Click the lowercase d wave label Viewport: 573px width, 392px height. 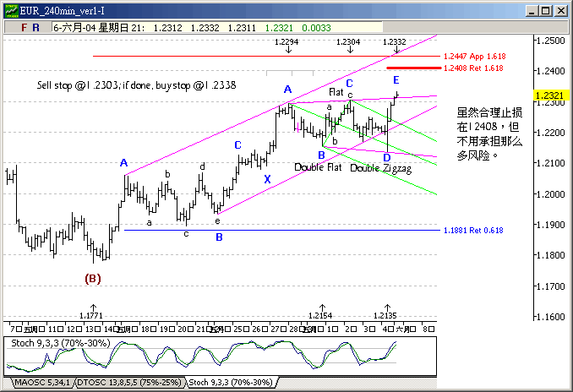tap(202, 167)
